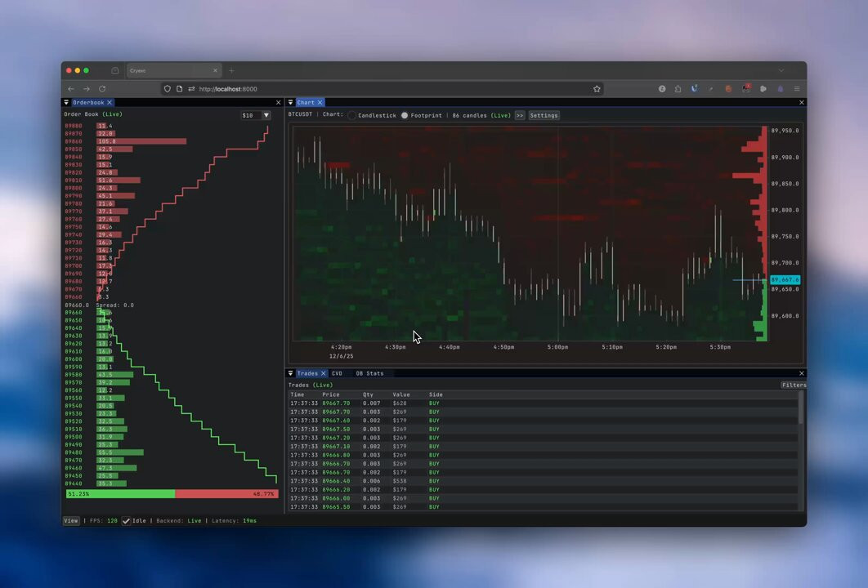Viewport: 868px width, 588px height.
Task: Click the 5:00pm time axis label
Action: (557, 347)
